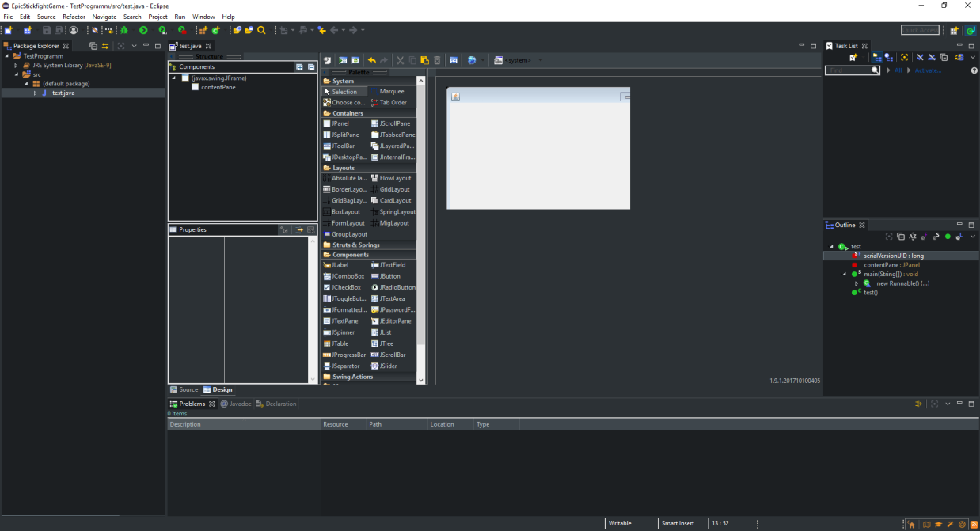Open the Navigate menu
The width and height of the screenshot is (980, 531).
click(104, 17)
